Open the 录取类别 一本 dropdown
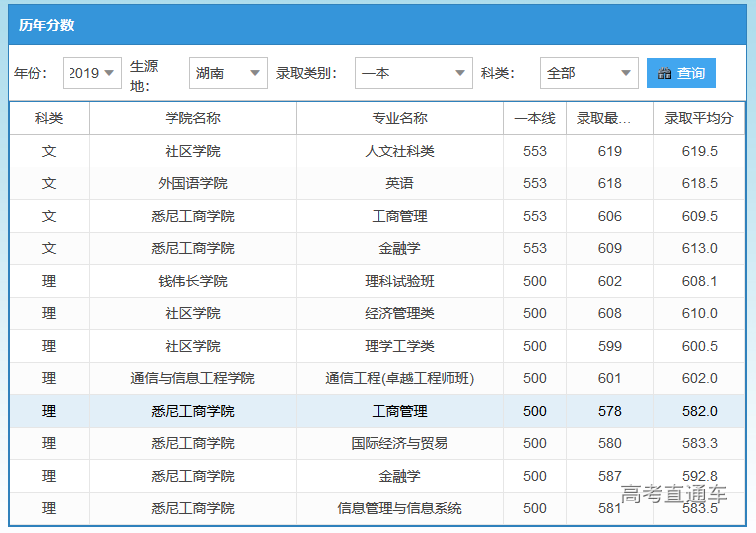 tap(413, 73)
